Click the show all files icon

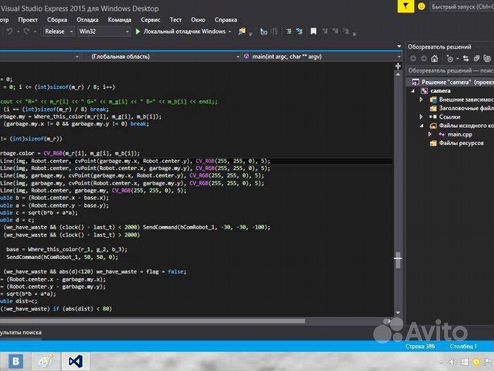point(487,59)
